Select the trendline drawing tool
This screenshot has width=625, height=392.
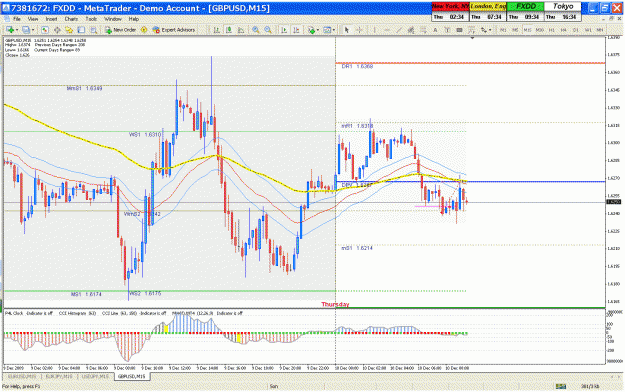click(399, 30)
